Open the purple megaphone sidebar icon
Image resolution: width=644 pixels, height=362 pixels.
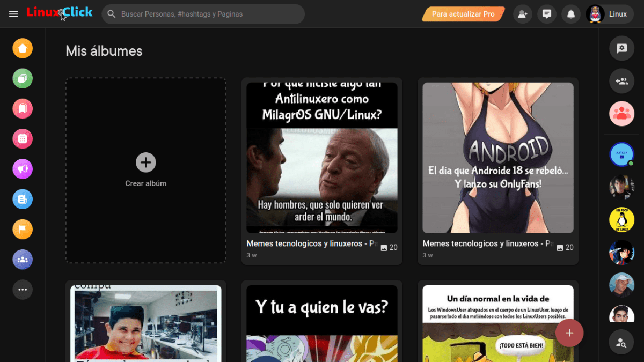[x=23, y=169]
